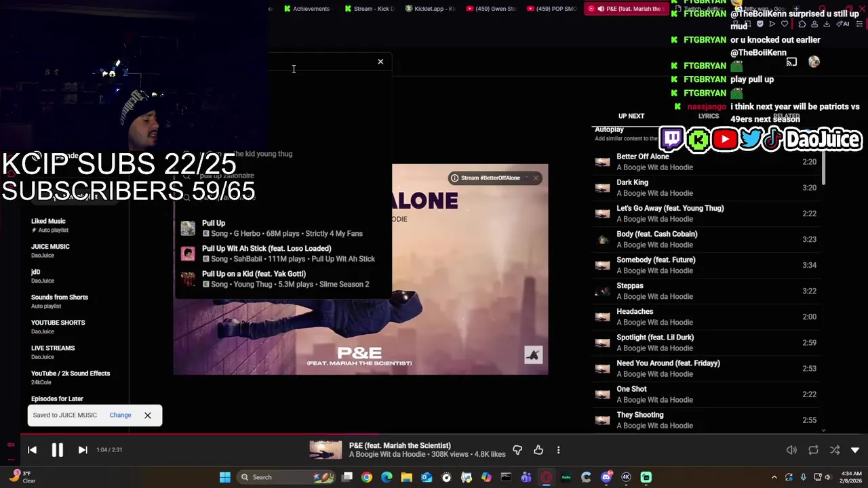Dismiss the Saved to JUICE MUSIC toast
Viewport: 868px width, 488px height.
pos(147,415)
